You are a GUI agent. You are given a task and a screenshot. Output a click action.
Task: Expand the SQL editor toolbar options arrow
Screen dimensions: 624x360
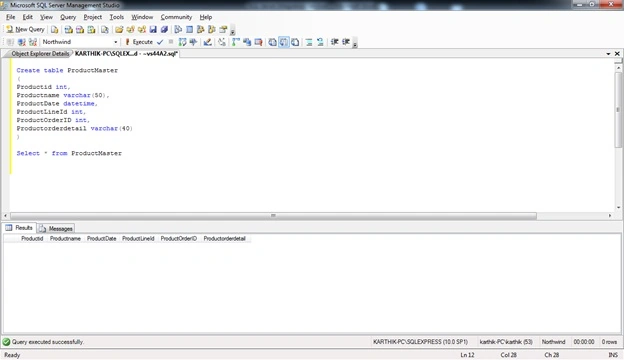355,43
